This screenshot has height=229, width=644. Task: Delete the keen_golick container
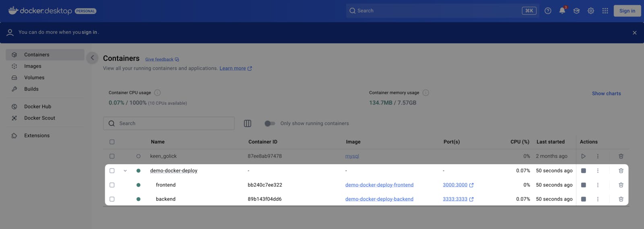click(621, 156)
